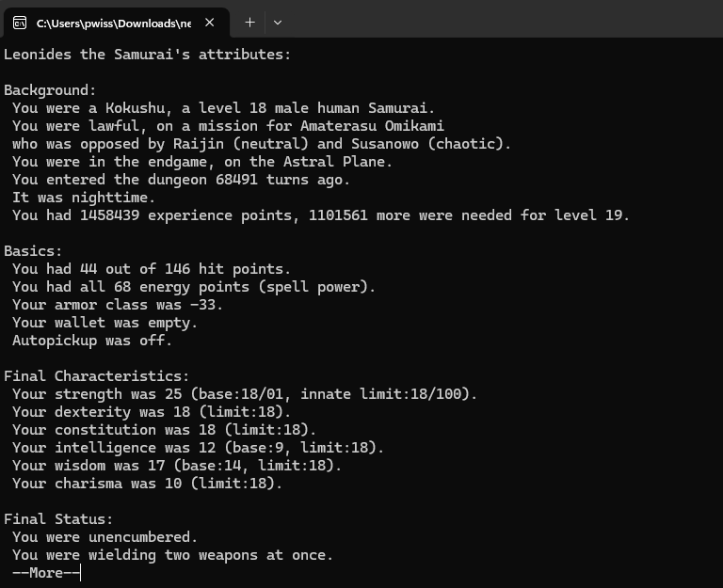This screenshot has width=723, height=588.
Task: Click the strength characteristic line
Action: point(245,394)
